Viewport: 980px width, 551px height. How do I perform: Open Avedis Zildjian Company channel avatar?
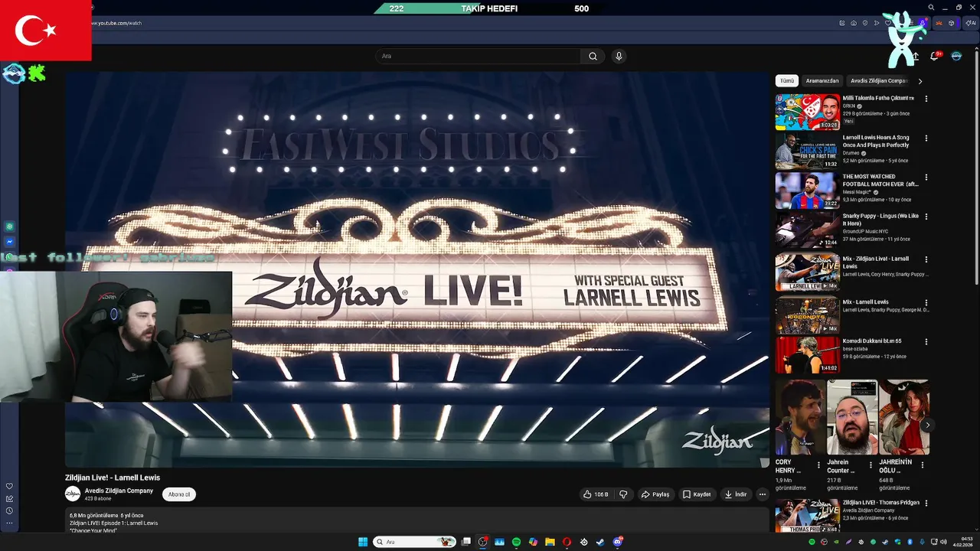point(73,494)
